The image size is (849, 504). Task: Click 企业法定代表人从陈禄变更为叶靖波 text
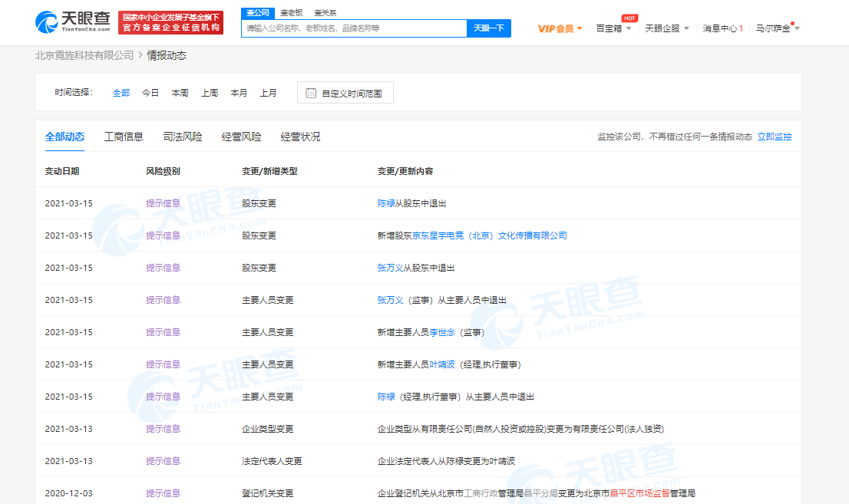point(446,461)
